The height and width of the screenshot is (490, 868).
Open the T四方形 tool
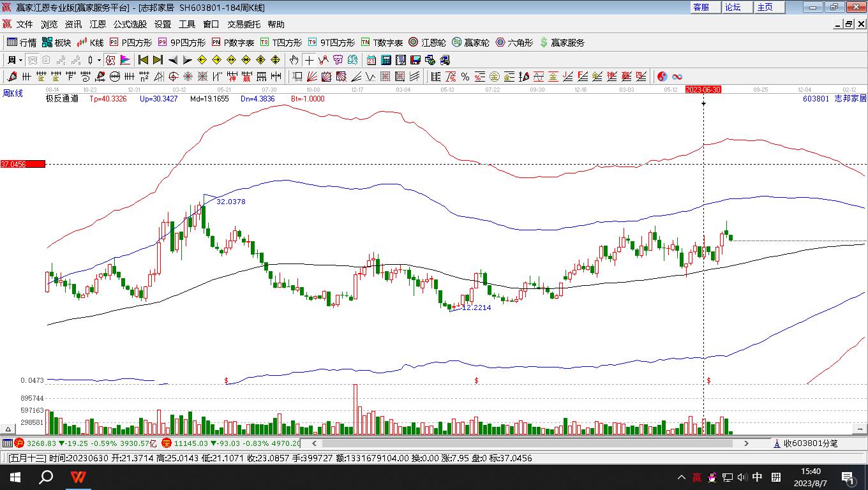[x=281, y=43]
